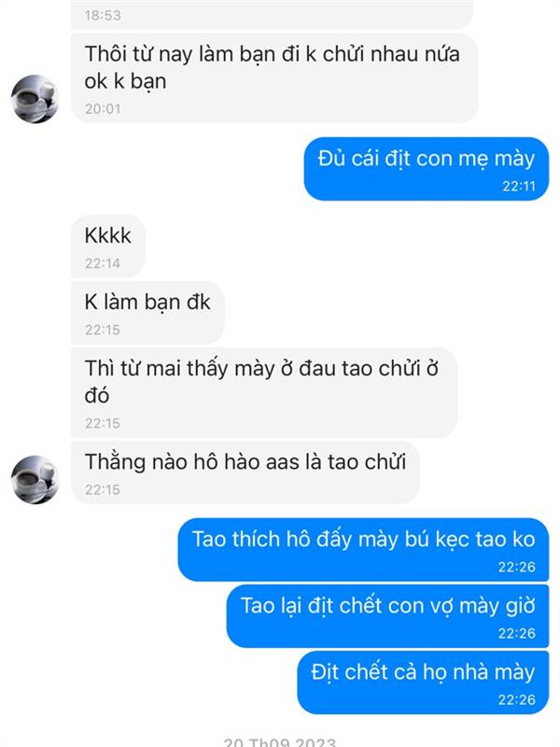This screenshot has height=747, width=560.
Task: Tap the word 'đó' in the 22:15 message
Action: 97,395
